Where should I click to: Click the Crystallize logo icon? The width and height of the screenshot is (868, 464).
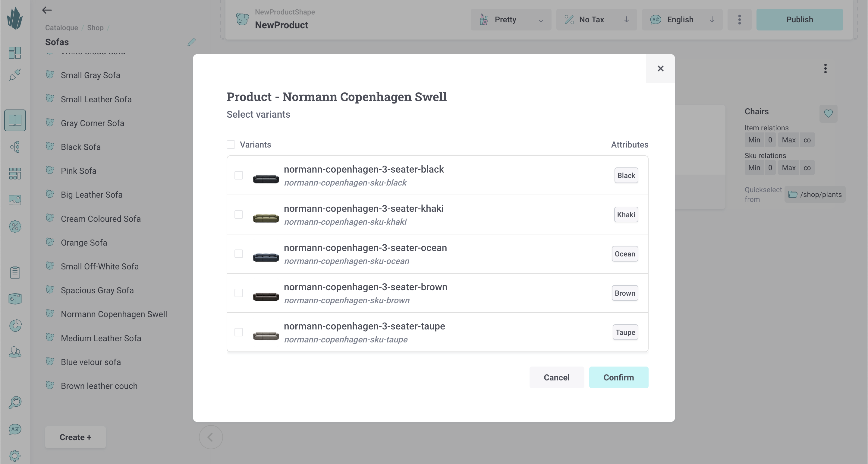click(x=15, y=18)
